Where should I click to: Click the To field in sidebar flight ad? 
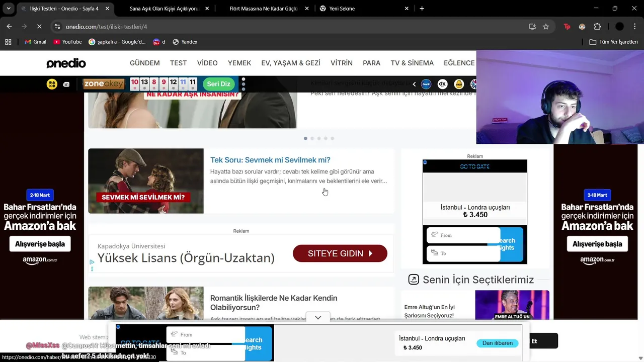(x=463, y=253)
